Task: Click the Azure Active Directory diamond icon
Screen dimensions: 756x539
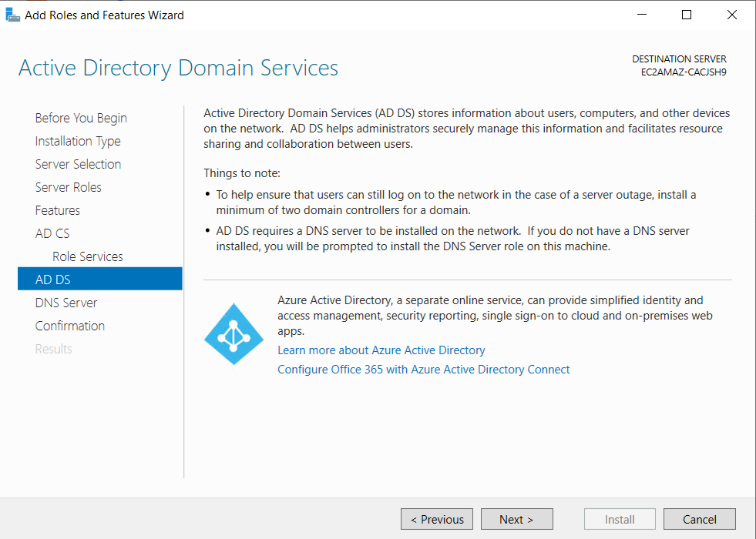Action: [x=234, y=333]
